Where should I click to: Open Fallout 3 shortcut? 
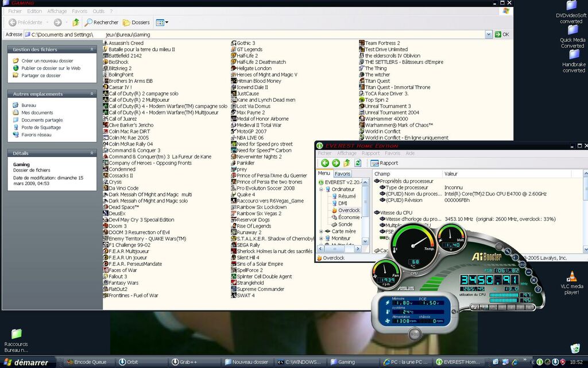(x=115, y=277)
